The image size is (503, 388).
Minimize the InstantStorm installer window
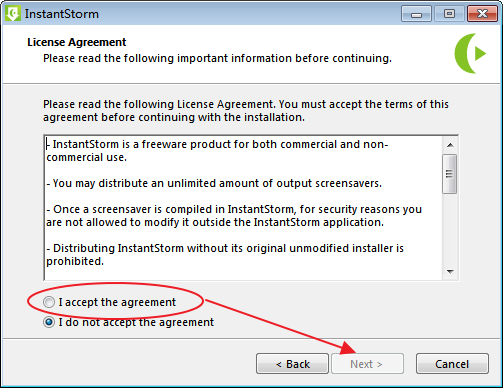tap(416, 14)
